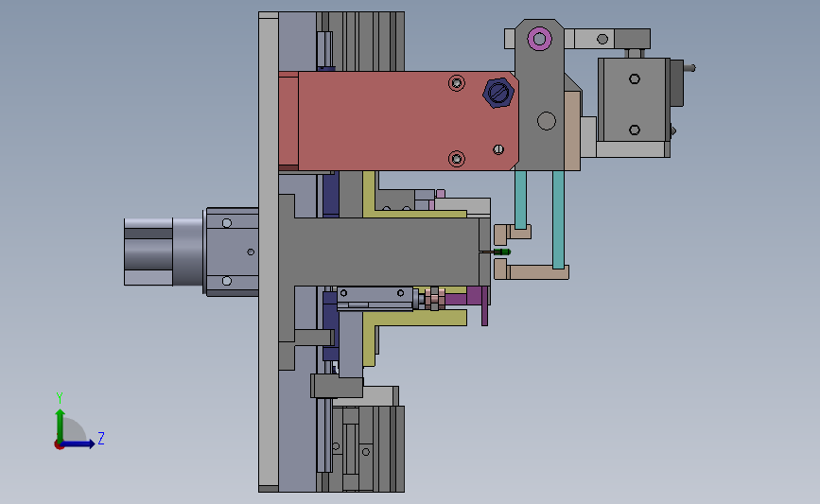This screenshot has width=820, height=504.
Task: Select the gray actuator box at right
Action: [x=634, y=100]
